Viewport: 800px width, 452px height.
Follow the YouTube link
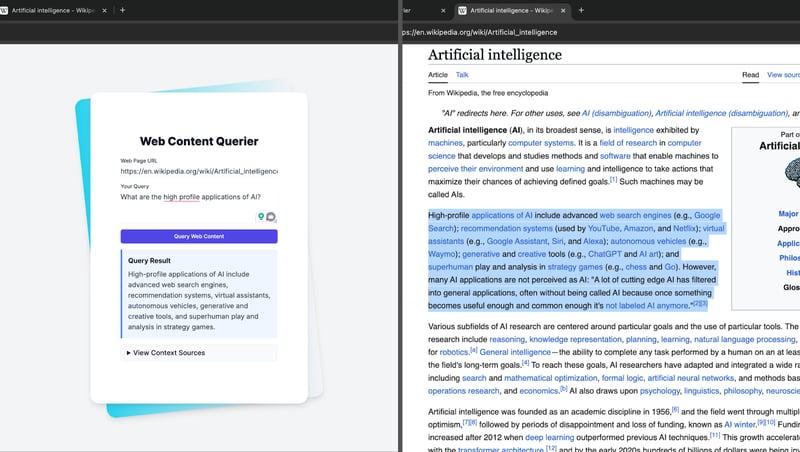pyautogui.click(x=604, y=229)
